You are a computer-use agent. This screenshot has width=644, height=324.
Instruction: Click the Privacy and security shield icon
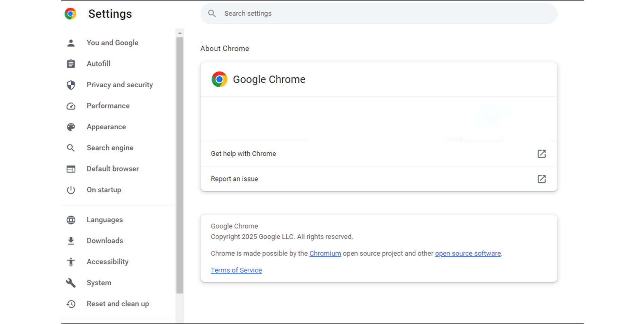71,85
